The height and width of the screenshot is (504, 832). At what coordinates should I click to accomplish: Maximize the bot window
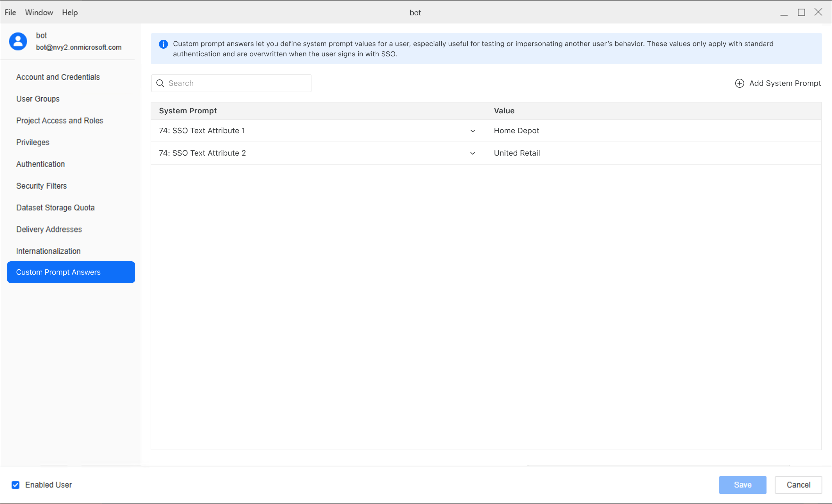[801, 12]
